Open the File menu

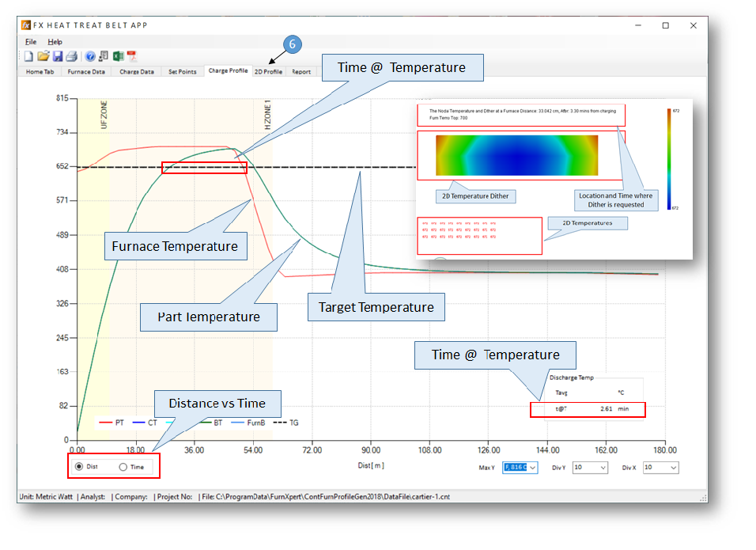click(x=31, y=42)
